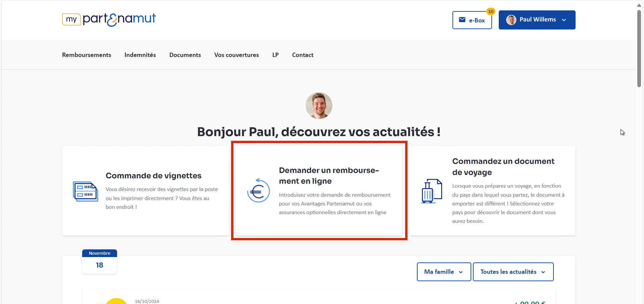The height and width of the screenshot is (304, 644).
Task: Open Commandez un document de voyage title
Action: pyautogui.click(x=503, y=167)
